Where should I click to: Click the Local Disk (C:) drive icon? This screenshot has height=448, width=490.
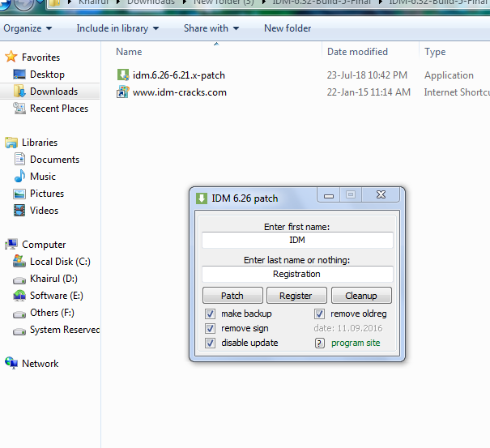(x=19, y=262)
